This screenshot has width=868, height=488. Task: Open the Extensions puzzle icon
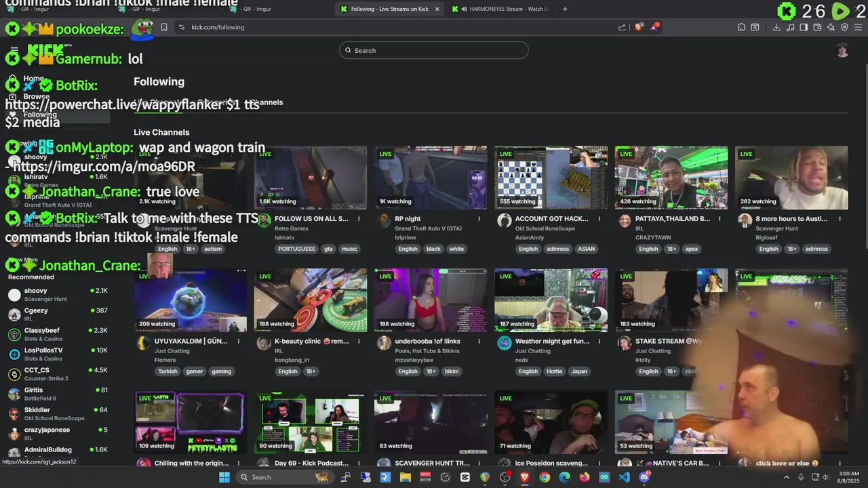741,27
